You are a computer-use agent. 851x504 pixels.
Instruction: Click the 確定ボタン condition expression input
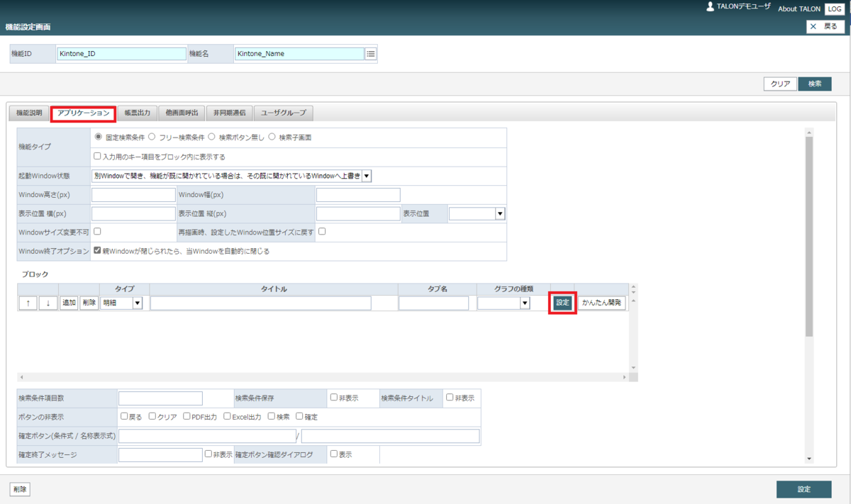pos(207,436)
